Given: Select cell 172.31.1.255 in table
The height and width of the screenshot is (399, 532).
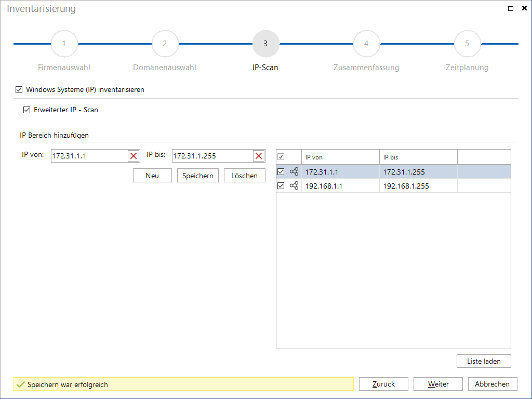Looking at the screenshot, I should pyautogui.click(x=418, y=171).
